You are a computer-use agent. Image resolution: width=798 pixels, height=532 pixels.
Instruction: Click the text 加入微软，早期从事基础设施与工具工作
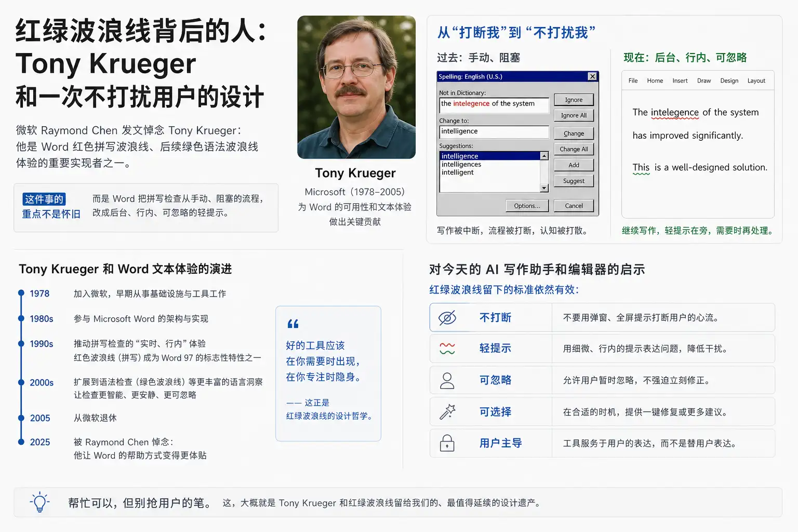click(x=150, y=294)
